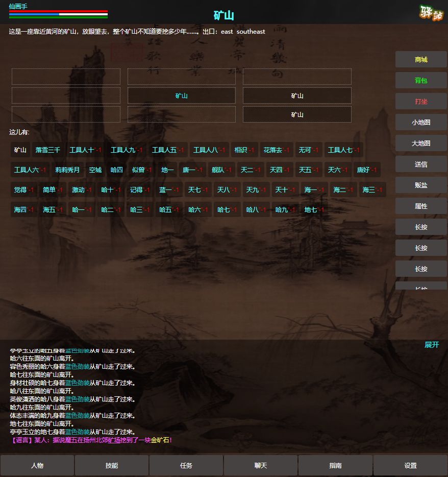
Task: Click the player name 仙画手
Action: (18, 6)
